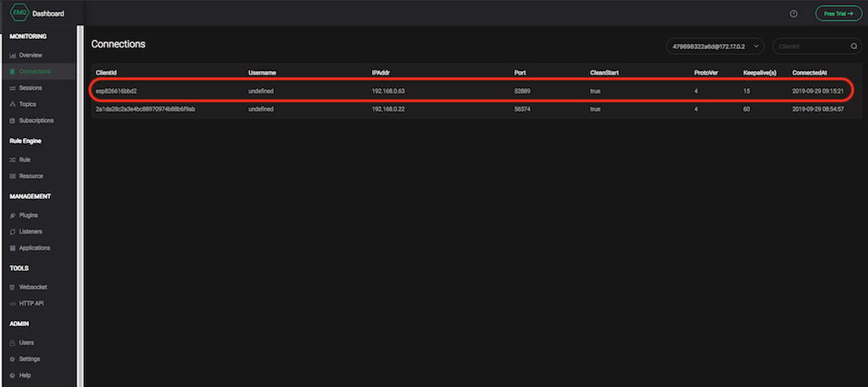Click the Port column header
868x387 pixels.
point(520,73)
